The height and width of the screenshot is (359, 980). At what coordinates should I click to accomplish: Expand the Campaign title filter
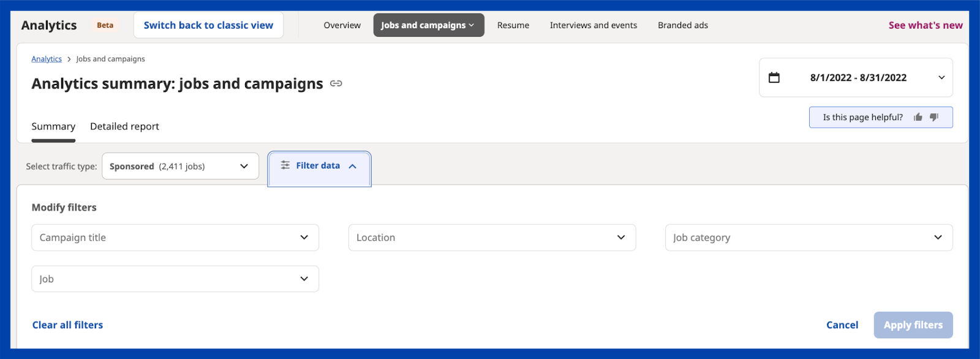point(175,238)
